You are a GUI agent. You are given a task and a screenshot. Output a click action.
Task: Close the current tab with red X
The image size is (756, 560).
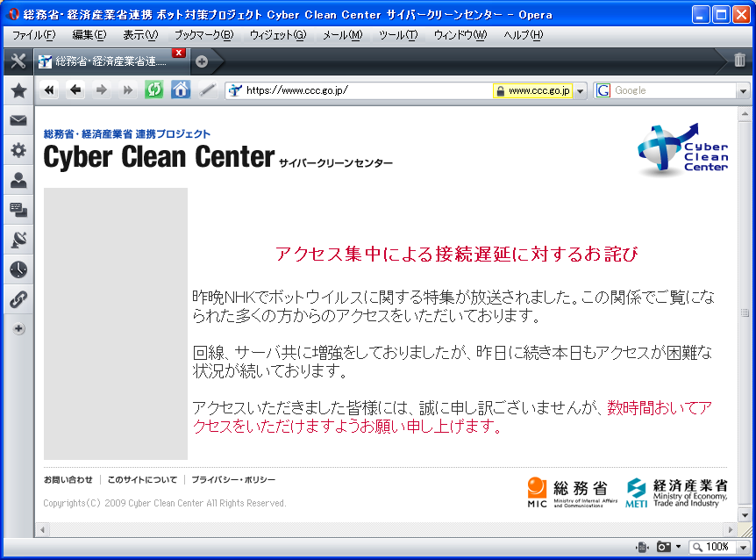pyautogui.click(x=179, y=53)
